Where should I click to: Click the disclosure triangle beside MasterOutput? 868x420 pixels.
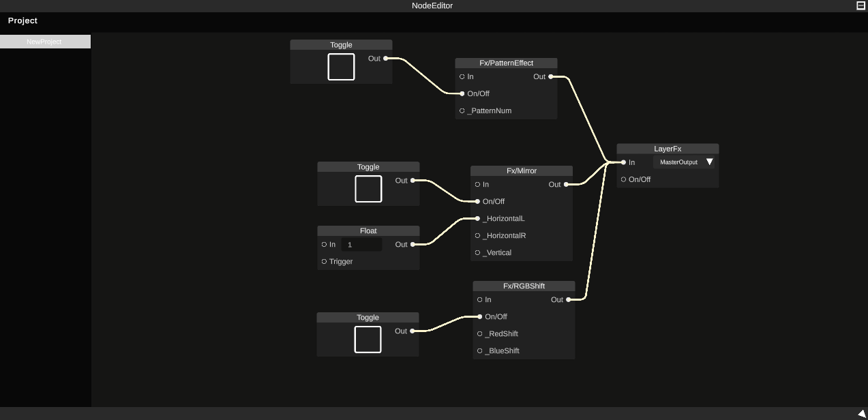coord(710,162)
